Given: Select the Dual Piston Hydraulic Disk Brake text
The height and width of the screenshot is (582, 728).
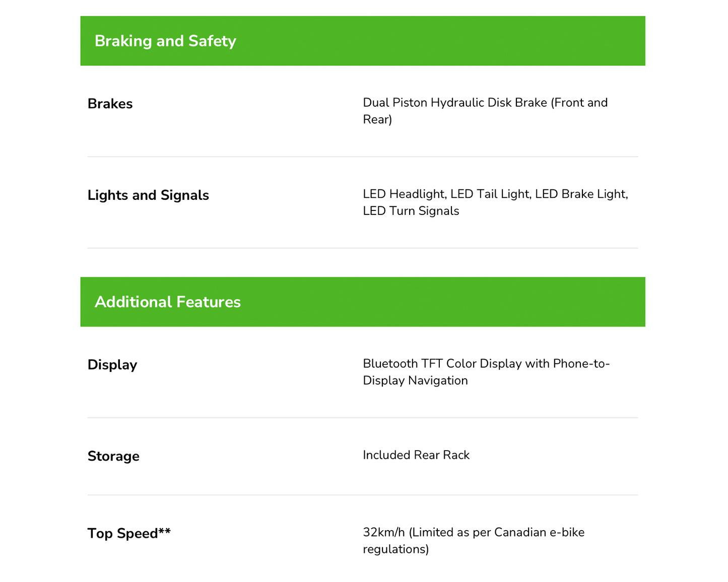Looking at the screenshot, I should point(455,103).
